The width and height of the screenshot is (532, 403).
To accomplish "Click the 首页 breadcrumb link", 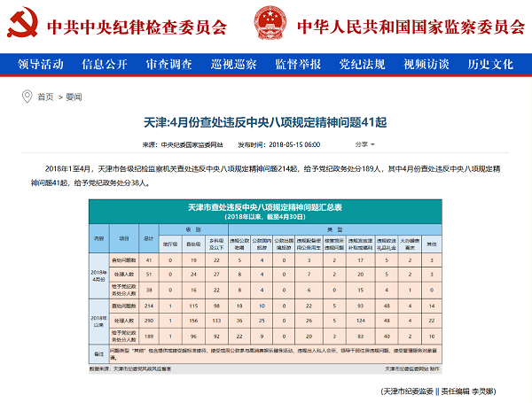I will [45, 97].
